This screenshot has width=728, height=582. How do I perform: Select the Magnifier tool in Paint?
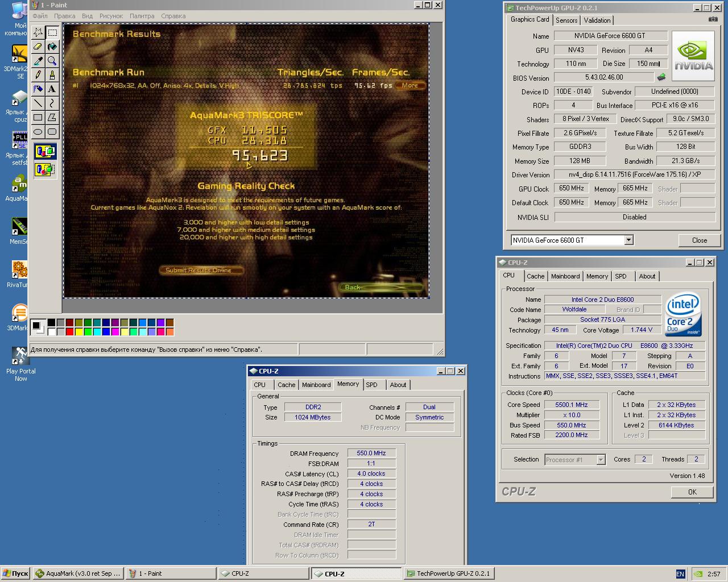[52, 61]
